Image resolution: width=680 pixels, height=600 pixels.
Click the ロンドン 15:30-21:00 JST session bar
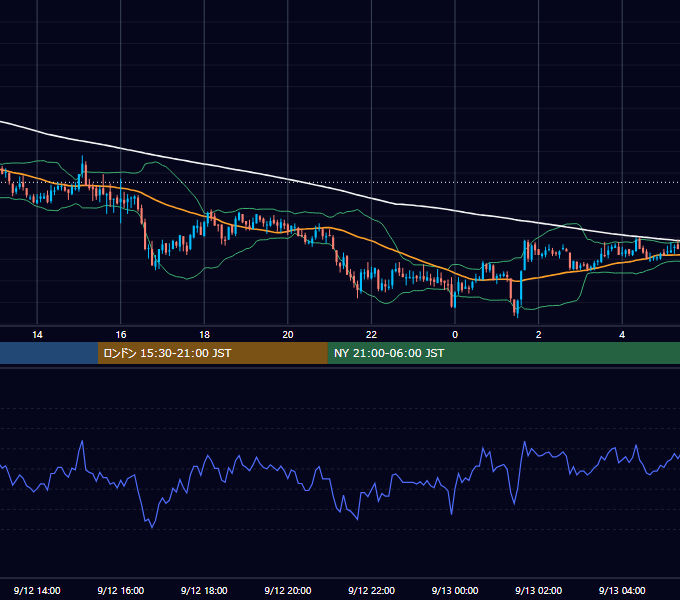click(x=212, y=353)
